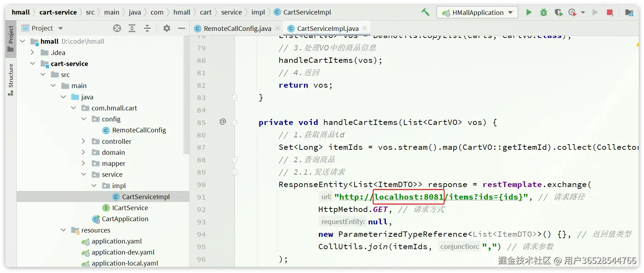Expand the mapper package
The width and height of the screenshot is (644, 273).
(x=84, y=163)
